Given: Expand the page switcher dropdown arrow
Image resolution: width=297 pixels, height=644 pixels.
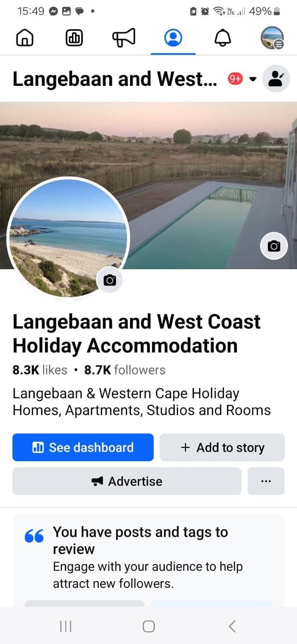Looking at the screenshot, I should point(253,79).
